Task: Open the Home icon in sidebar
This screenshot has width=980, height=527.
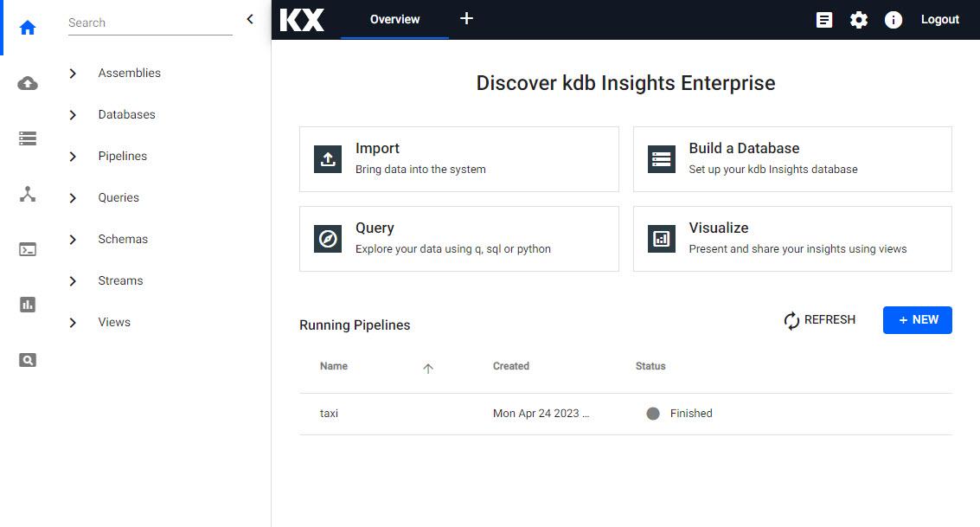Action: click(x=28, y=29)
